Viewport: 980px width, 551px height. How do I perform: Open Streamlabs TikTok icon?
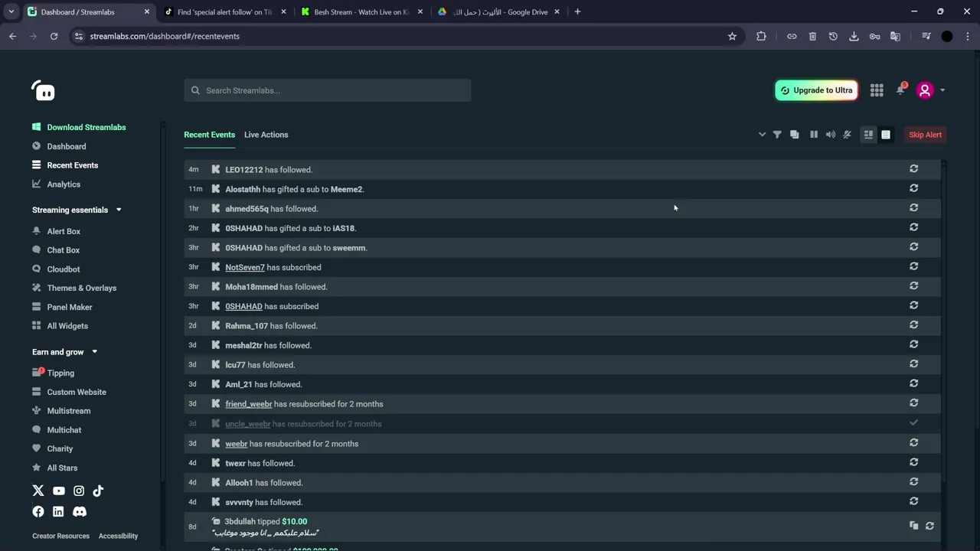pos(98,491)
